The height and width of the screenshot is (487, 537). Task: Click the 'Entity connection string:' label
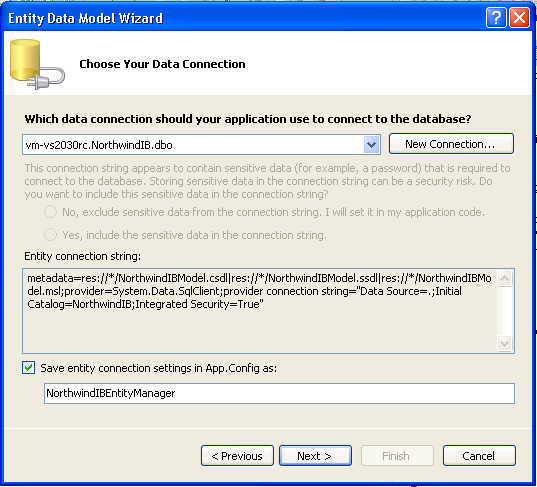pos(83,256)
